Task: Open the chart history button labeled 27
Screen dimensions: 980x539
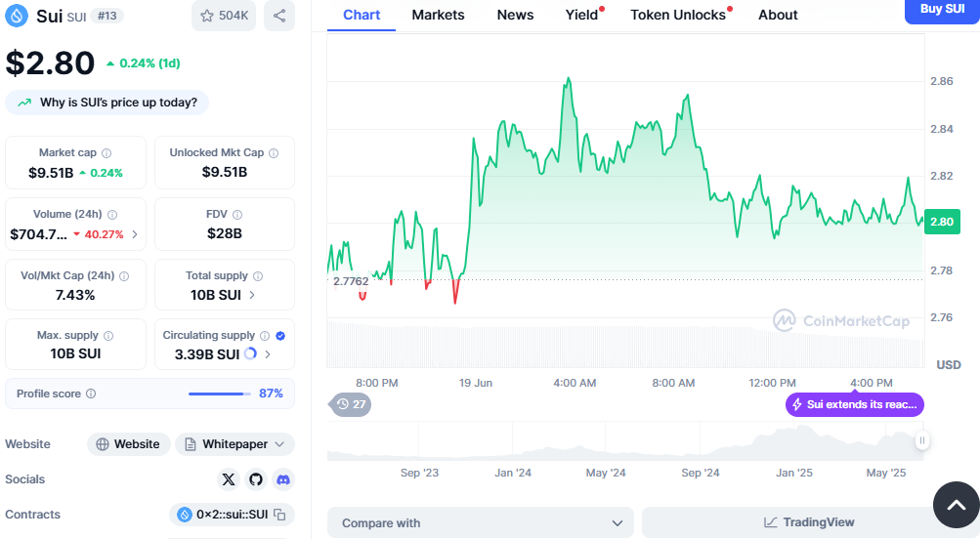Action: pyautogui.click(x=351, y=404)
